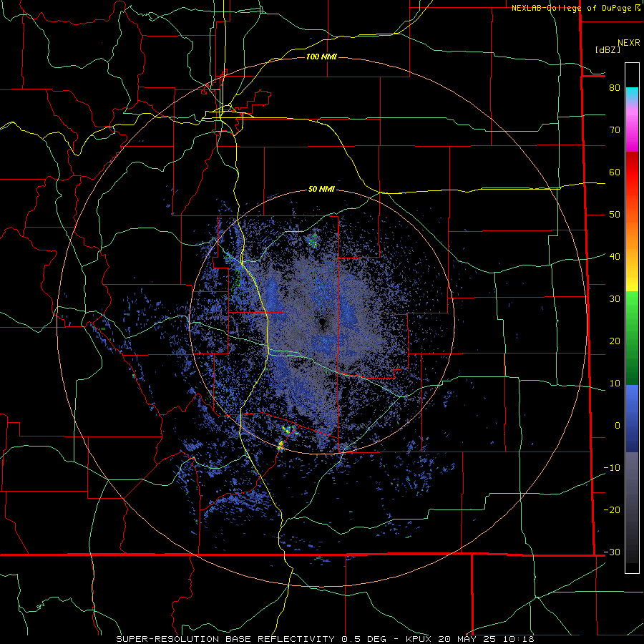Screen dimensions: 644x644
Task: Click the 10 value on dBZ scale
Action: (x=615, y=384)
